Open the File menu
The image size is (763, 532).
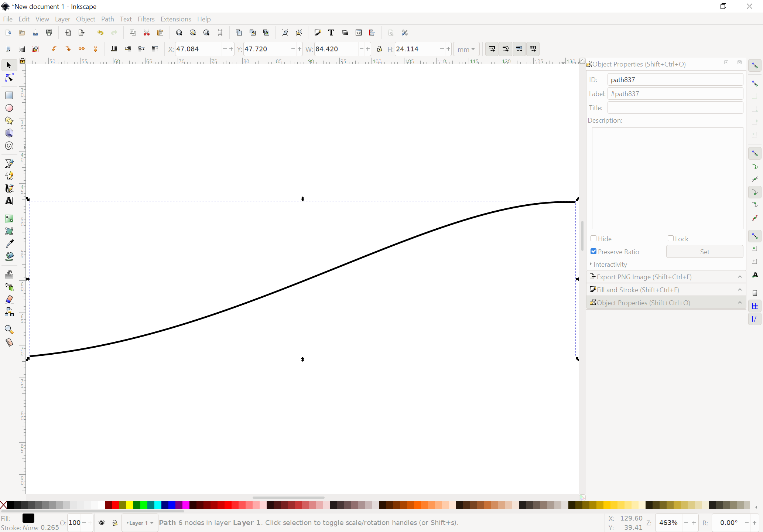tap(8, 19)
